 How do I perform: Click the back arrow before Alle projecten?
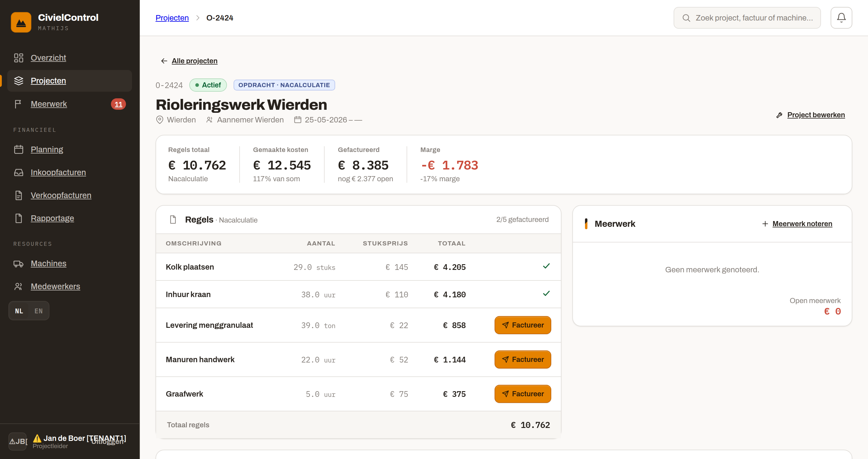[164, 61]
